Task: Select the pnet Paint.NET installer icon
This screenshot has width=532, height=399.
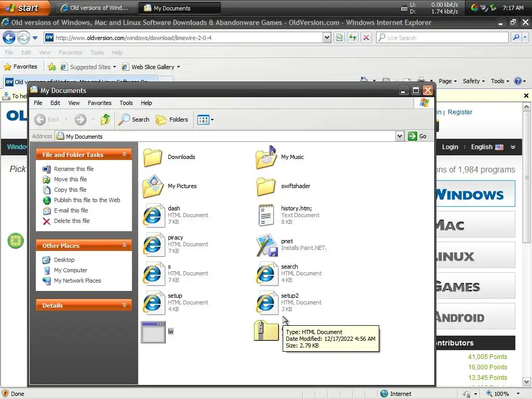Action: click(267, 244)
